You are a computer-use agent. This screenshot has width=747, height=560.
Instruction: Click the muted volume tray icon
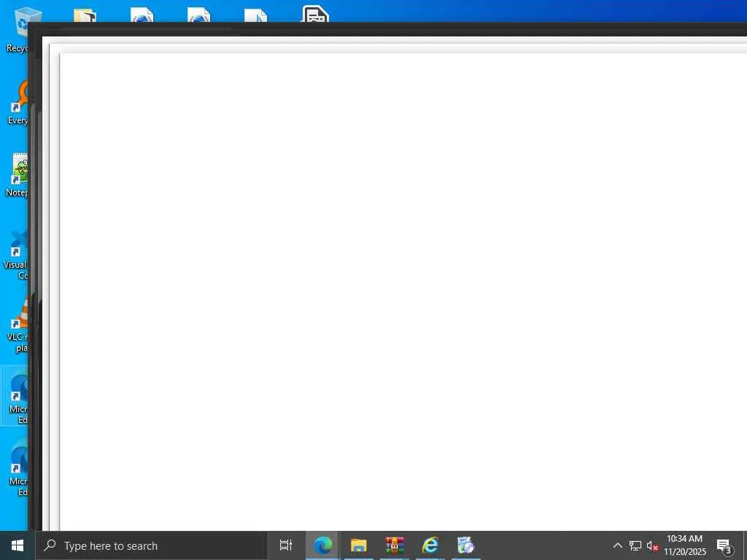[652, 545]
